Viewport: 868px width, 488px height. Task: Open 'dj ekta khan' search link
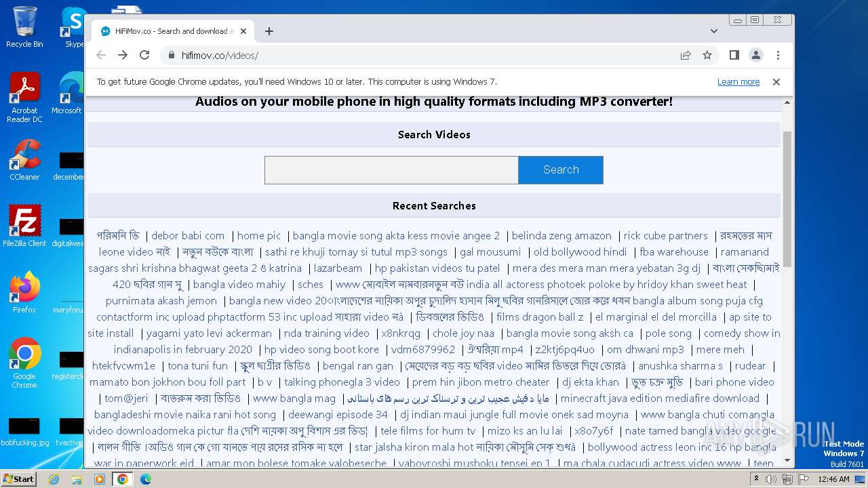coord(591,382)
